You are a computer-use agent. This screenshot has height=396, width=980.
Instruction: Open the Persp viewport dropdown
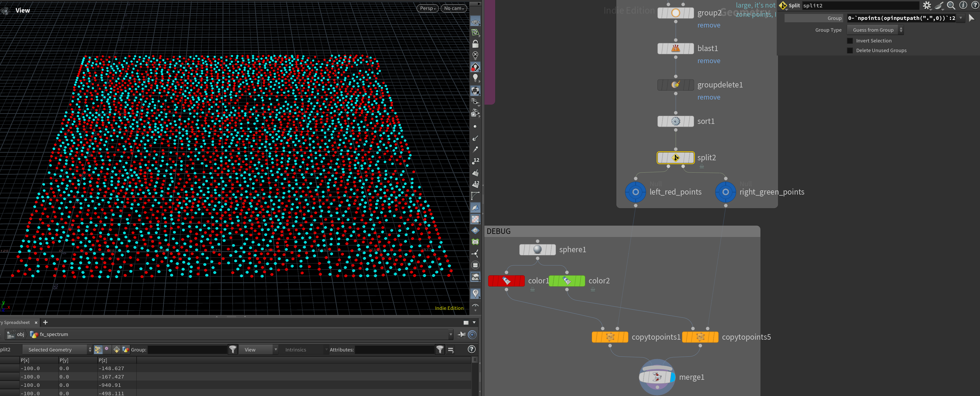coord(427,8)
